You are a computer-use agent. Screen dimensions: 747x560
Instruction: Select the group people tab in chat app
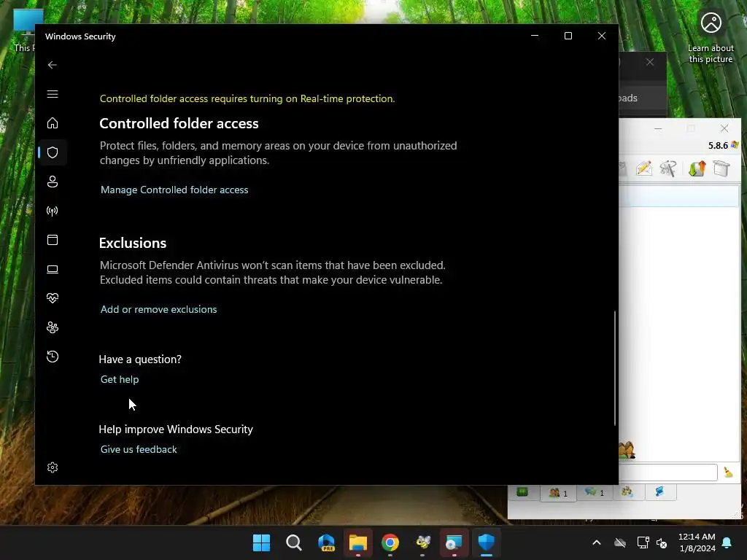(x=627, y=492)
